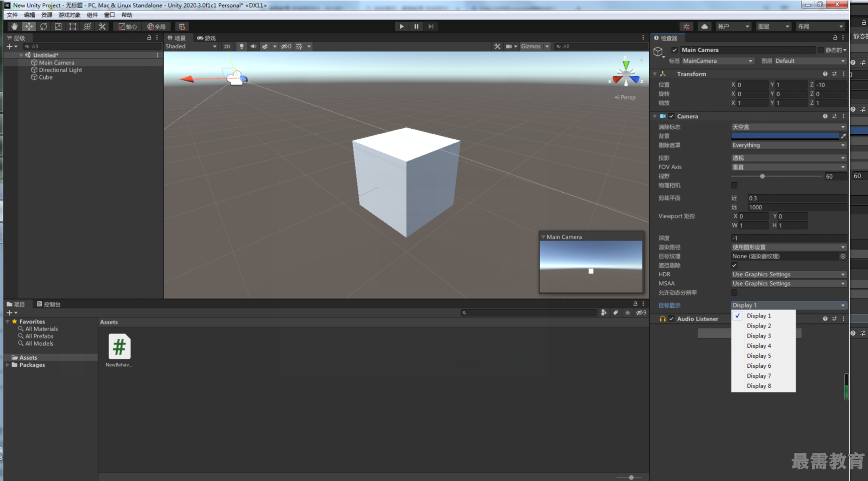The height and width of the screenshot is (481, 868).
Task: Enable Physical Camera checkbox
Action: pos(734,185)
